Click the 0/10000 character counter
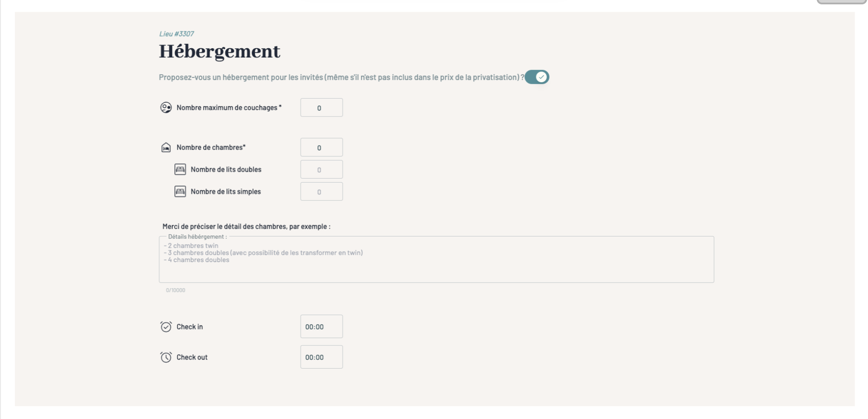The width and height of the screenshot is (868, 419). (175, 290)
